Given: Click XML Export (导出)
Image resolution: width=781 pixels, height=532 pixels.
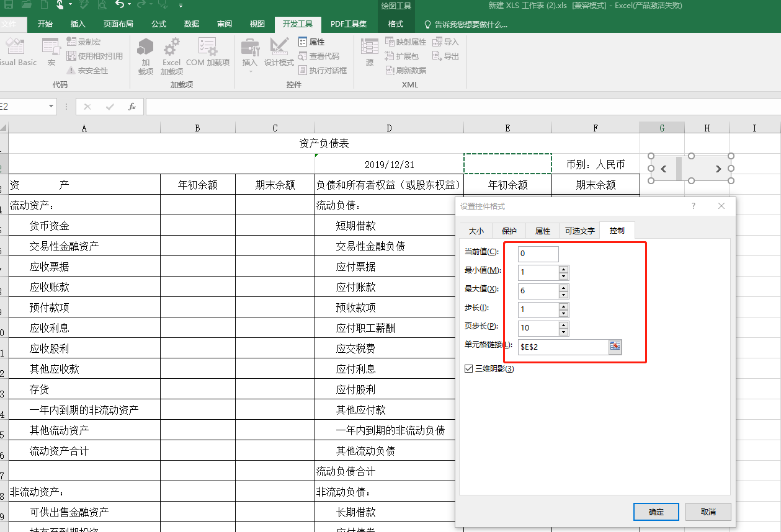Looking at the screenshot, I should pyautogui.click(x=445, y=56).
